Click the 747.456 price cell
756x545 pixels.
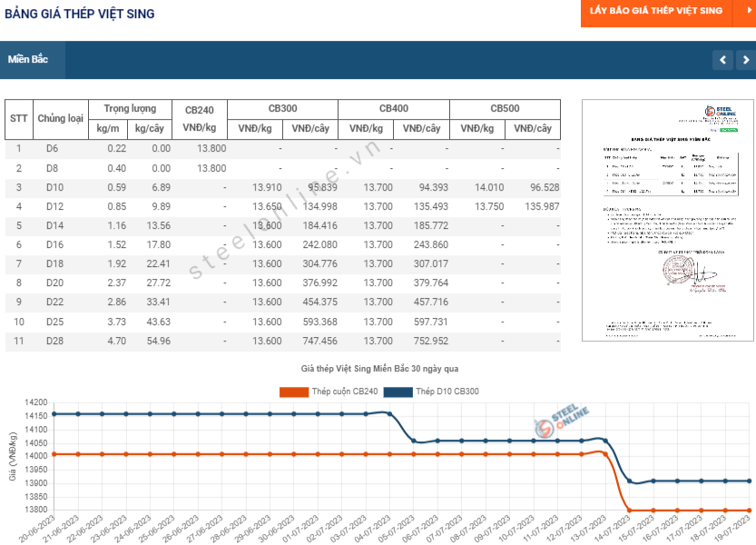coord(320,342)
